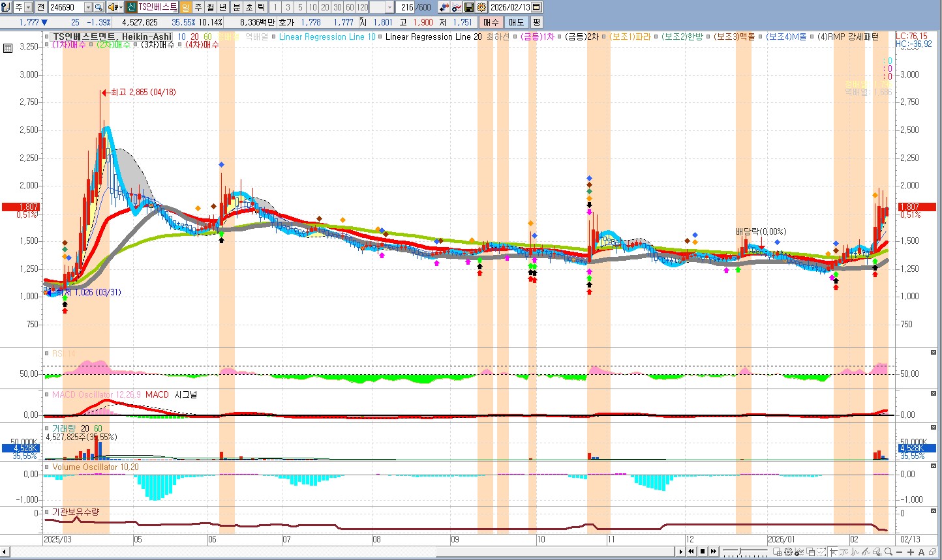Screen dimensions: 942x560
Task: Click the dotted chart area icon in bottom toolbar
Action: (821, 552)
